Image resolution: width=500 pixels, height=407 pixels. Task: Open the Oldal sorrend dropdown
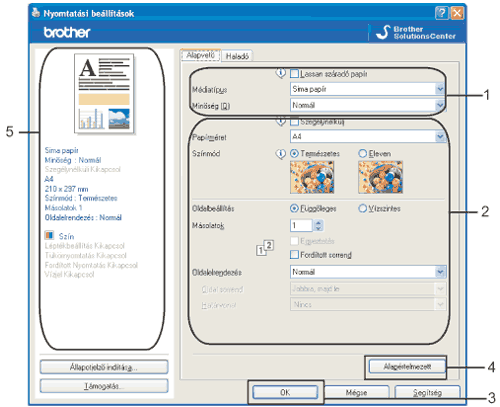pyautogui.click(x=368, y=289)
